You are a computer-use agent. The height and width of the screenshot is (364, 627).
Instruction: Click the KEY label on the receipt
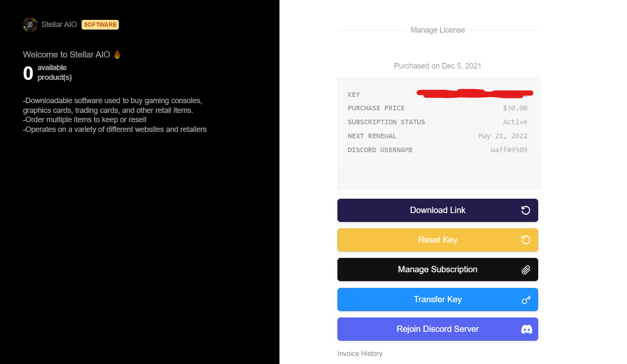coord(354,95)
